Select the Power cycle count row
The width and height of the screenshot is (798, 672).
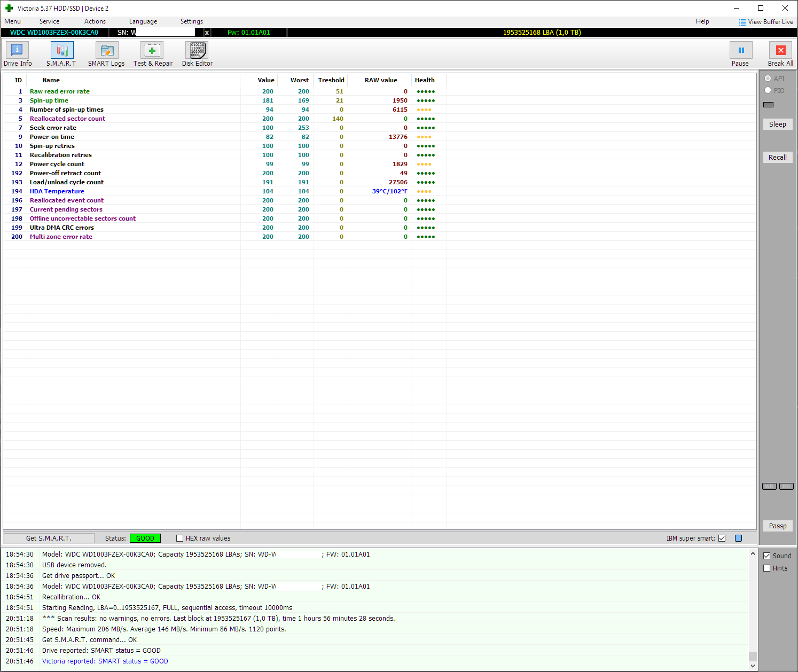point(379,164)
